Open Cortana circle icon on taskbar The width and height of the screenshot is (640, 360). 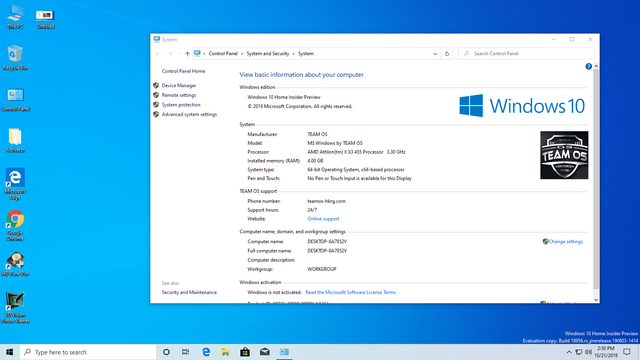pyautogui.click(x=166, y=352)
